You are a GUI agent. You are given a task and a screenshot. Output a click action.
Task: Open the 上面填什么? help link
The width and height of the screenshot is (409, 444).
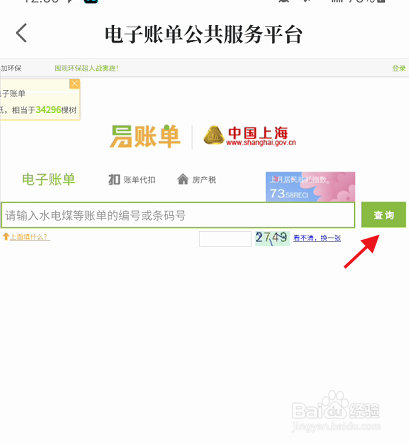[29, 237]
